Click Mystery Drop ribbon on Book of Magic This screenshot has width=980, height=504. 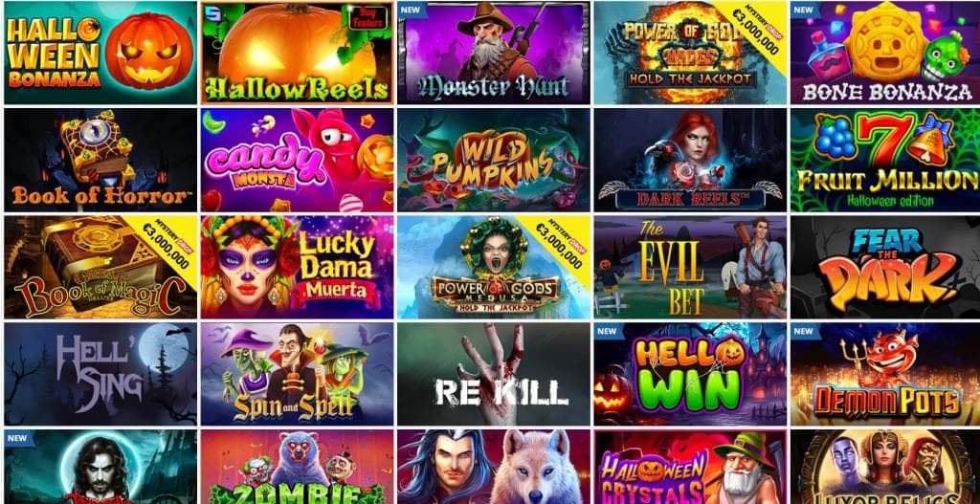click(165, 246)
